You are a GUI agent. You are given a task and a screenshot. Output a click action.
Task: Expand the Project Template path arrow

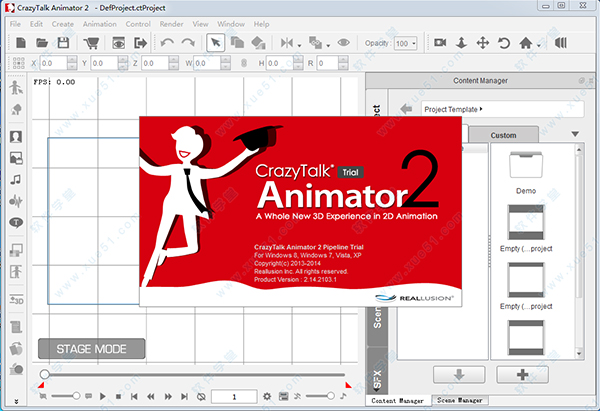click(x=481, y=109)
